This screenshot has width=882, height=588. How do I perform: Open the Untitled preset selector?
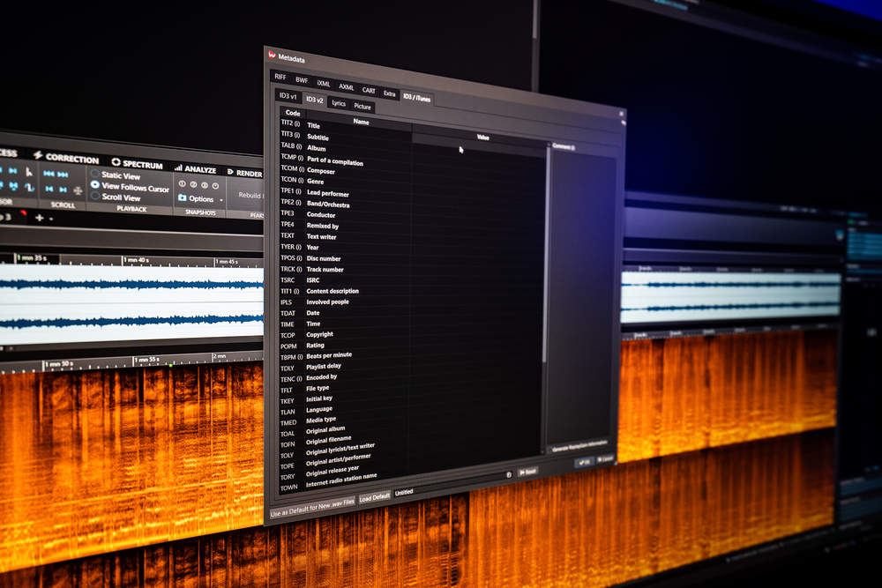tap(406, 492)
